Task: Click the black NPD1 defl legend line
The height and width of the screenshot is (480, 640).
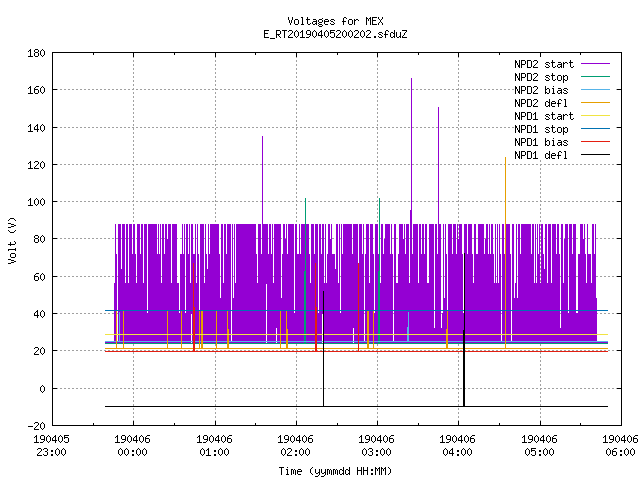Action: point(595,155)
